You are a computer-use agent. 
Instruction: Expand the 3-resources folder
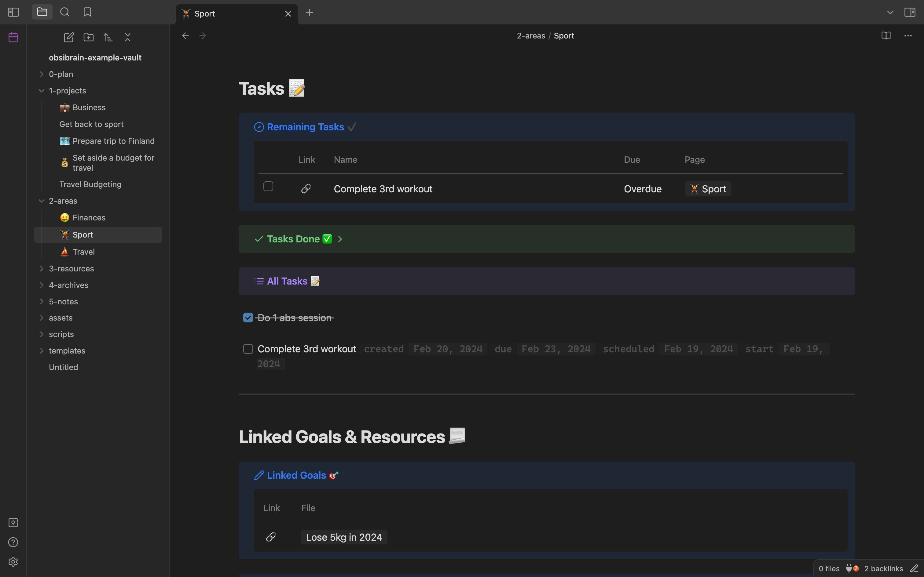click(x=71, y=269)
